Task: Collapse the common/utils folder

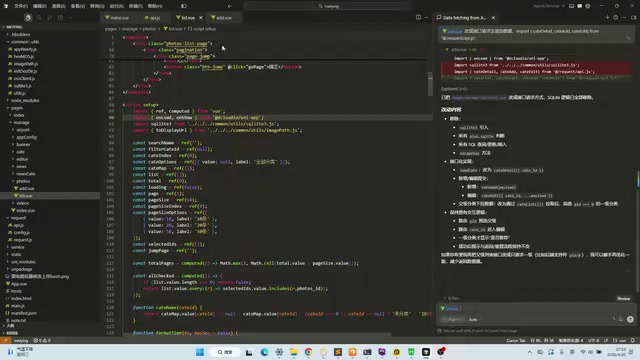Action: pyautogui.click(x=25, y=42)
